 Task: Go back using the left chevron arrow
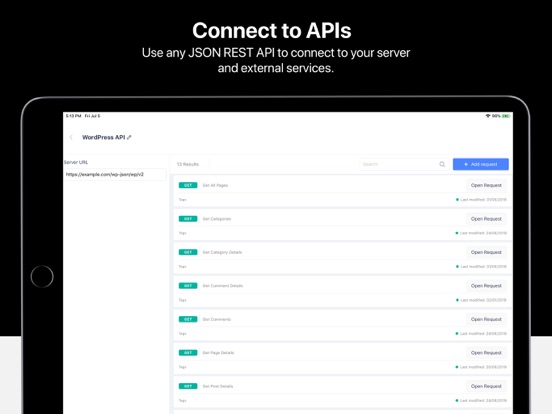(71, 137)
